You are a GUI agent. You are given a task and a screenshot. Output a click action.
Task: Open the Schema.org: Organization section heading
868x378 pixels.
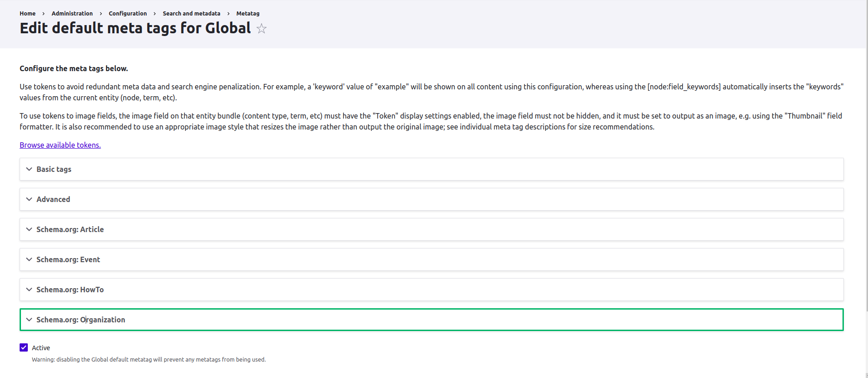click(x=81, y=320)
